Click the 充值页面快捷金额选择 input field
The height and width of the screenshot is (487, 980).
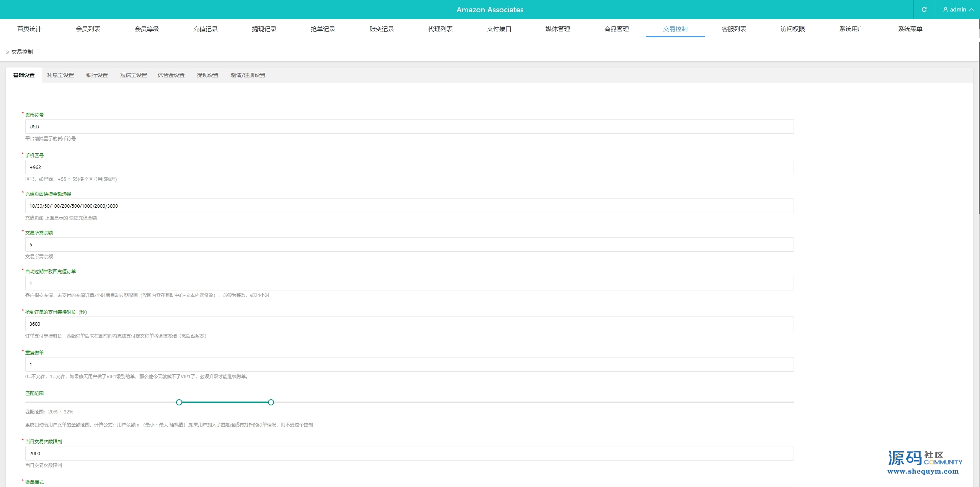[x=409, y=206]
